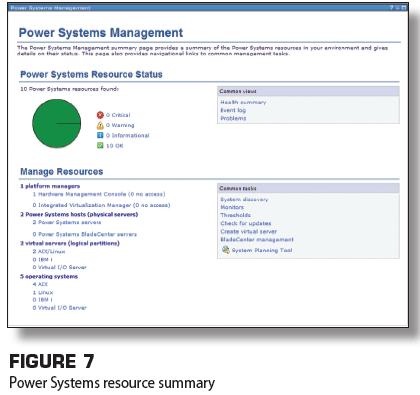Click '2 virtual servers (logical partitions)'
This screenshot has width=420, height=395.
pos(70,243)
